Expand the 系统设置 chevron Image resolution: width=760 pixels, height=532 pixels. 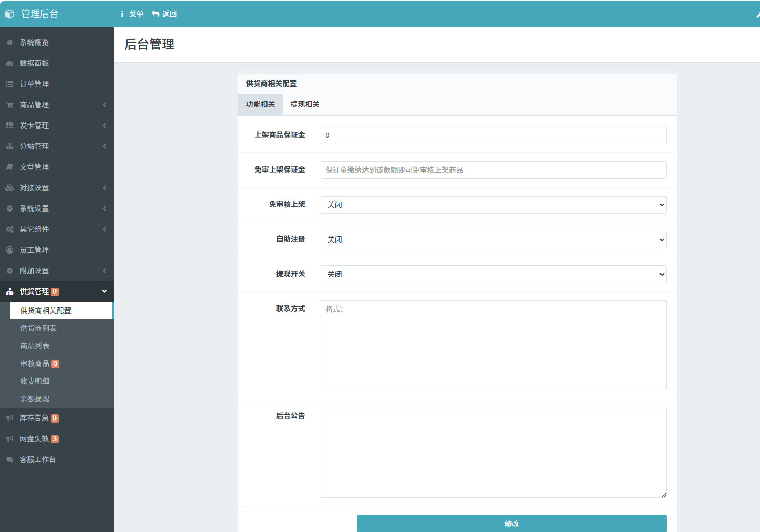(104, 208)
